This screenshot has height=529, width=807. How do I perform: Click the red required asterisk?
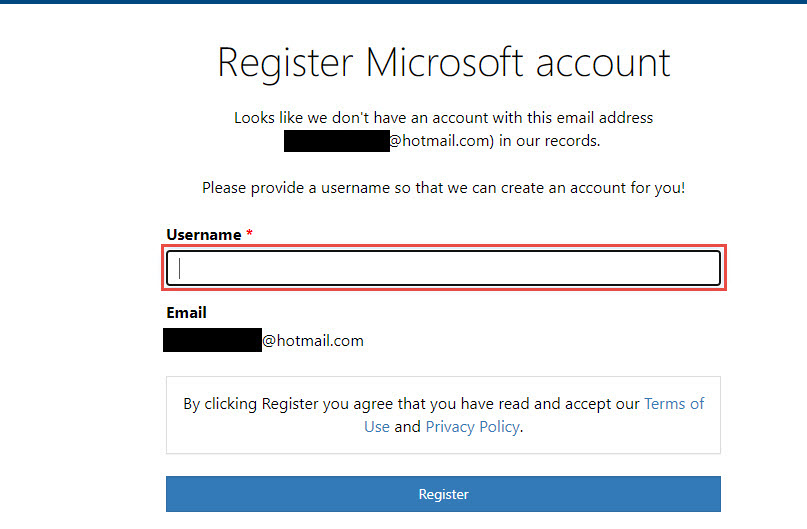[x=249, y=233]
